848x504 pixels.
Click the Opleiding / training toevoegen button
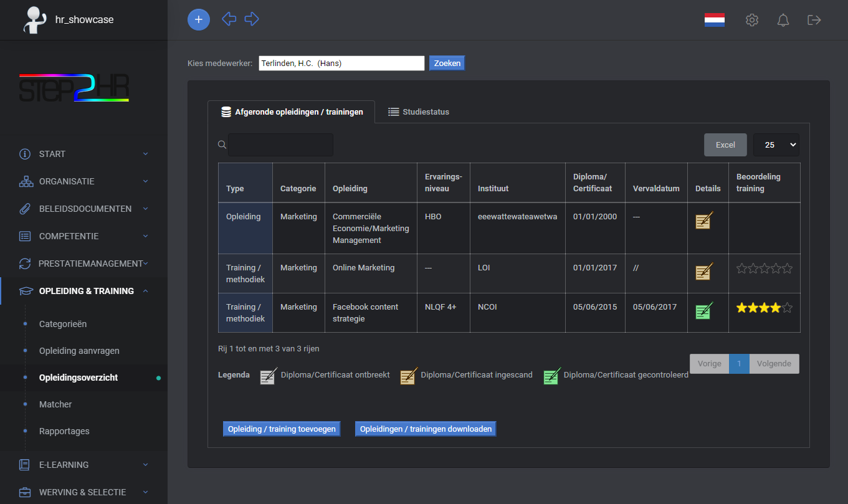(x=281, y=429)
